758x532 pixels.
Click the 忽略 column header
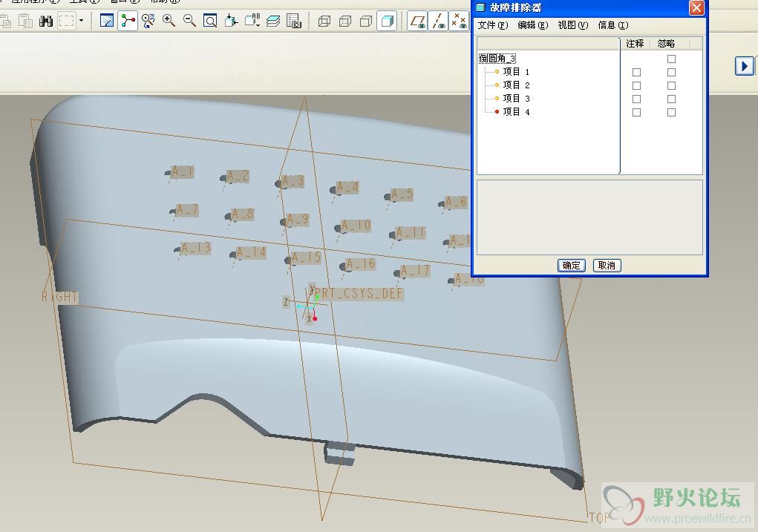click(666, 44)
